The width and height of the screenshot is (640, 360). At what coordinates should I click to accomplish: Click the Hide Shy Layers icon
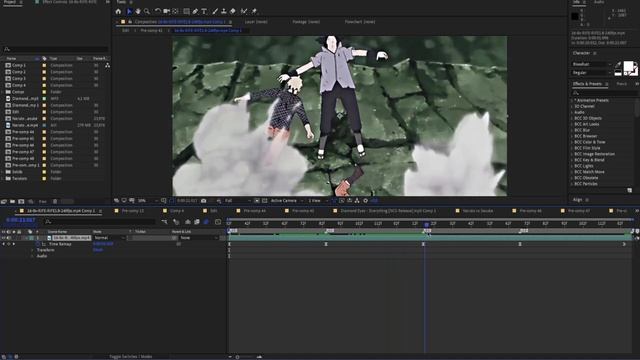[x=188, y=222]
